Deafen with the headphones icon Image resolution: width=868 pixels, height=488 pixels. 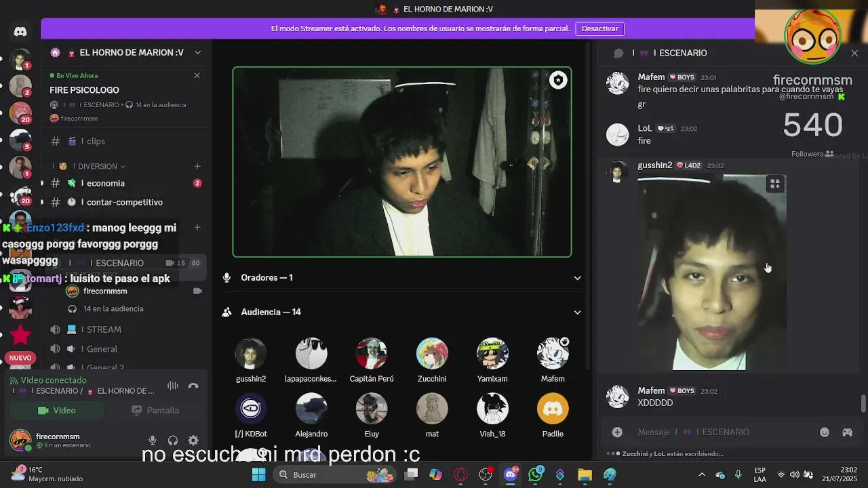pos(173,441)
